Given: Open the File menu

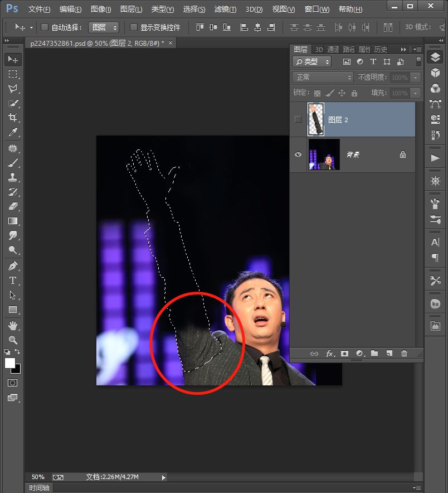Looking at the screenshot, I should coord(39,9).
